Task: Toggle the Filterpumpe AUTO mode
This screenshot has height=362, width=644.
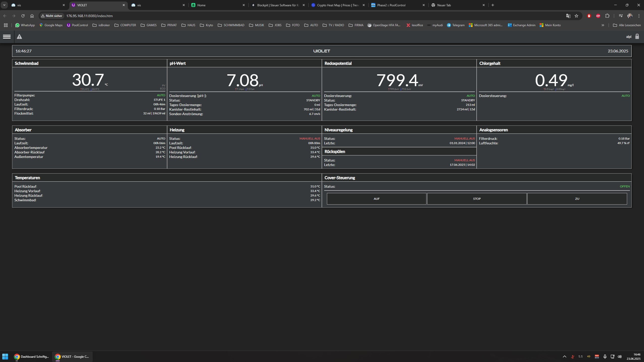Action: (x=161, y=95)
